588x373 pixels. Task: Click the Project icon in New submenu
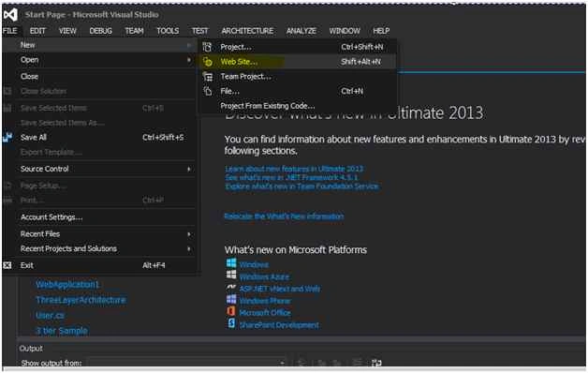[207, 47]
